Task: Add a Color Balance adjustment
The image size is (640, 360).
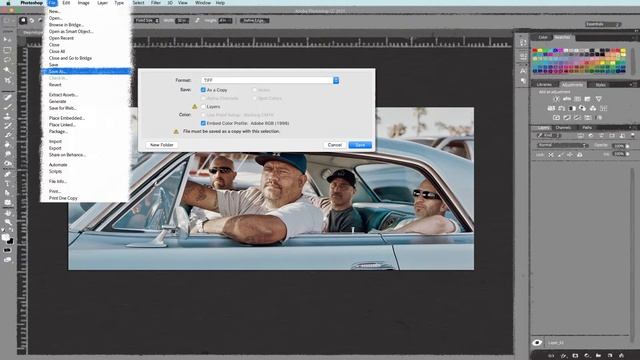Action: click(562, 108)
